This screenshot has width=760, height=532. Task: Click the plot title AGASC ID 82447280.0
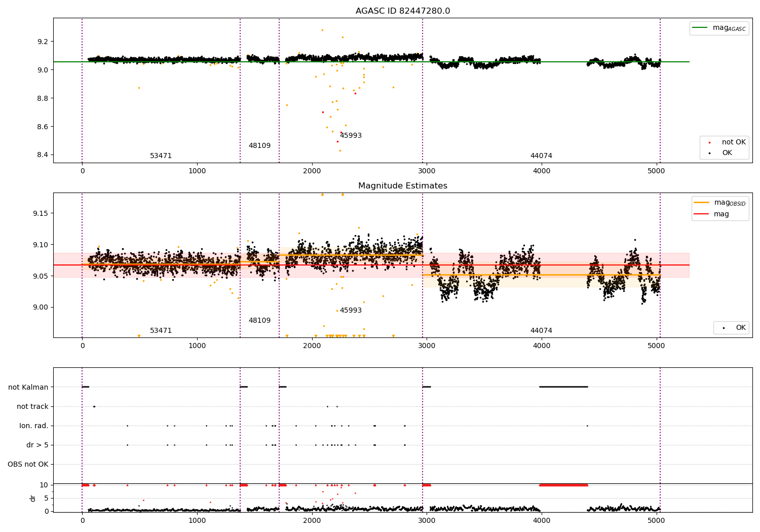point(402,11)
